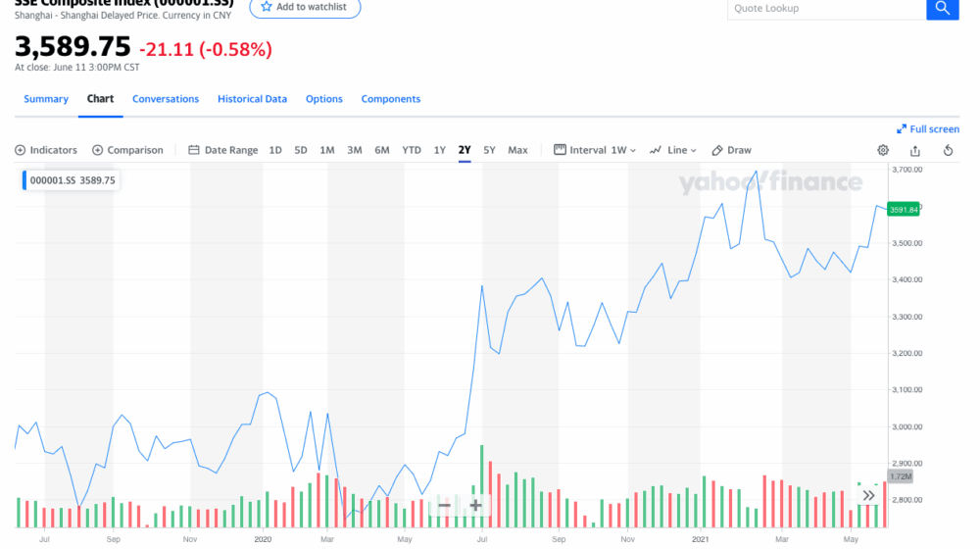980x549 pixels.
Task: Zoom in the chart with plus
Action: pos(475,505)
